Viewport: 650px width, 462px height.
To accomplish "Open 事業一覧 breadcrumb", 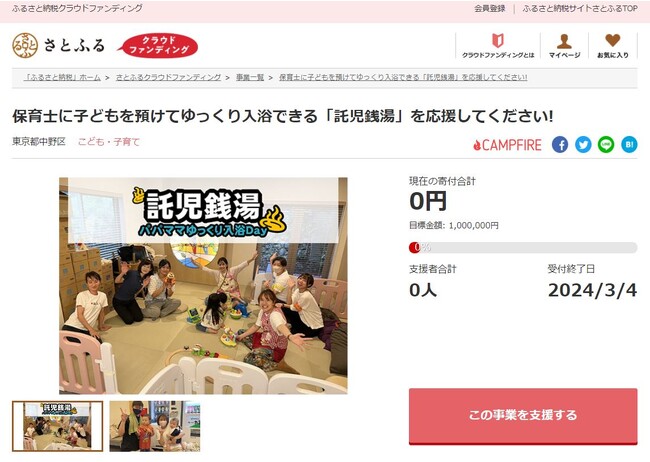I will click(250, 78).
